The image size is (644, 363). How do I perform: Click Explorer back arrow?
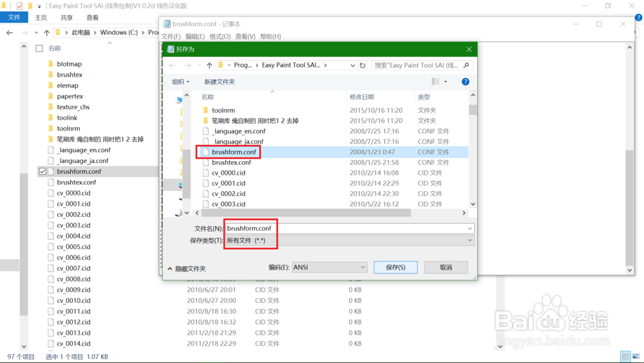tap(10, 32)
